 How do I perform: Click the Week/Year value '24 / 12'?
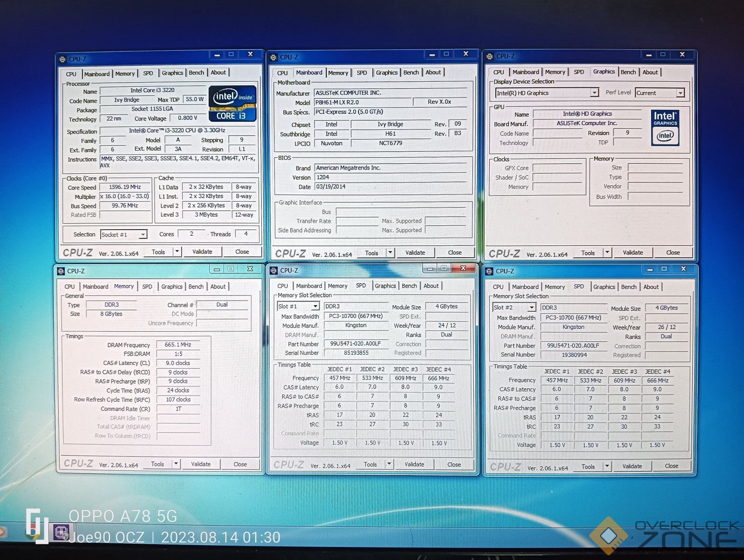[447, 325]
